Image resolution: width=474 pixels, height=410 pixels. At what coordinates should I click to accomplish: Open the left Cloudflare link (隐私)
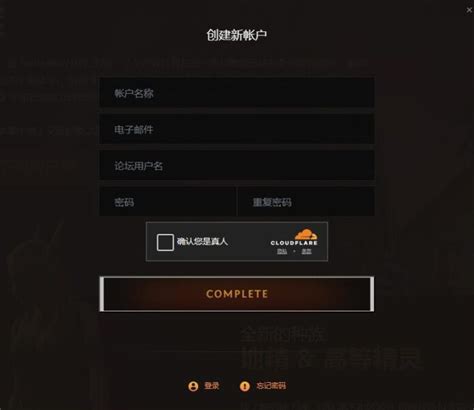[x=282, y=251]
